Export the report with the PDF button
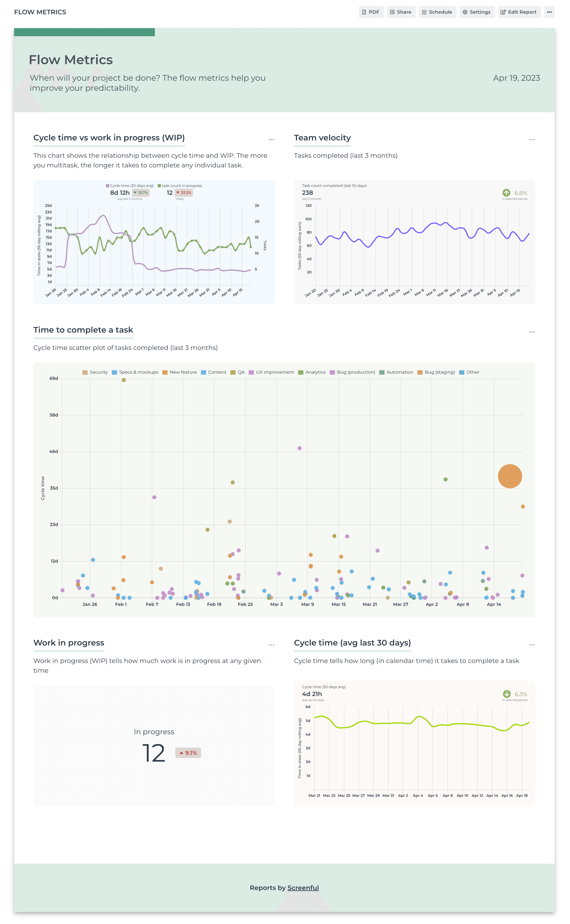The width and height of the screenshot is (570, 924). pos(371,12)
